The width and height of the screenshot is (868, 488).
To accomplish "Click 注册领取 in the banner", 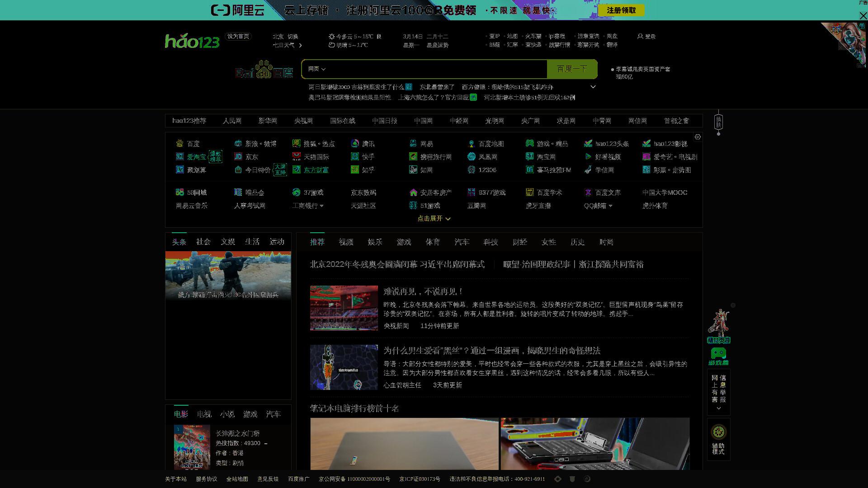I will coord(621,10).
